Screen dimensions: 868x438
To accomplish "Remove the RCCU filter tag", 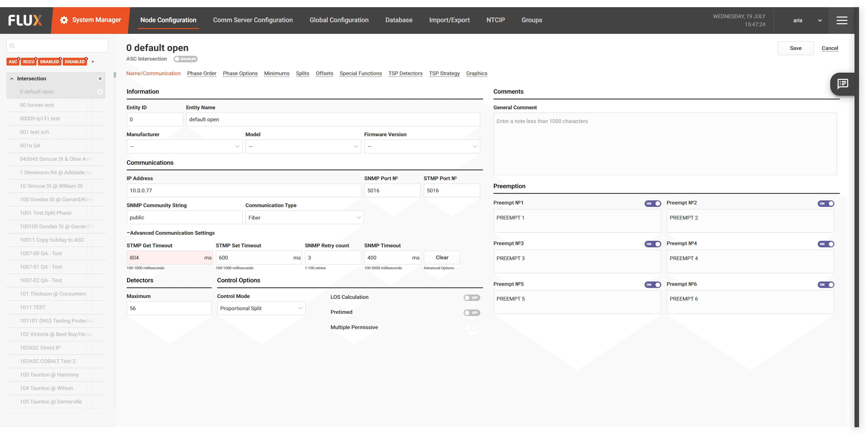I will (36, 59).
